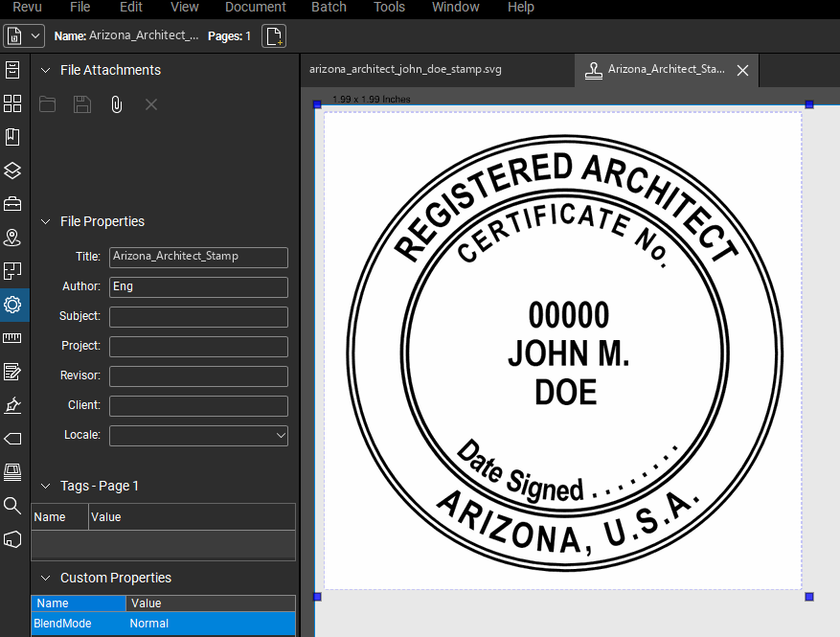Screen dimensions: 840x637
Task: Open the Revu menu
Action: click(x=28, y=7)
